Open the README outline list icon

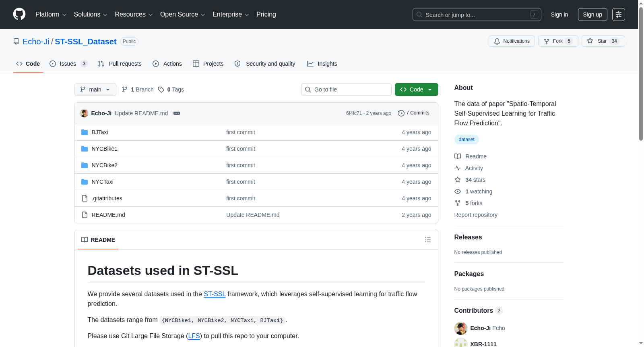click(428, 240)
